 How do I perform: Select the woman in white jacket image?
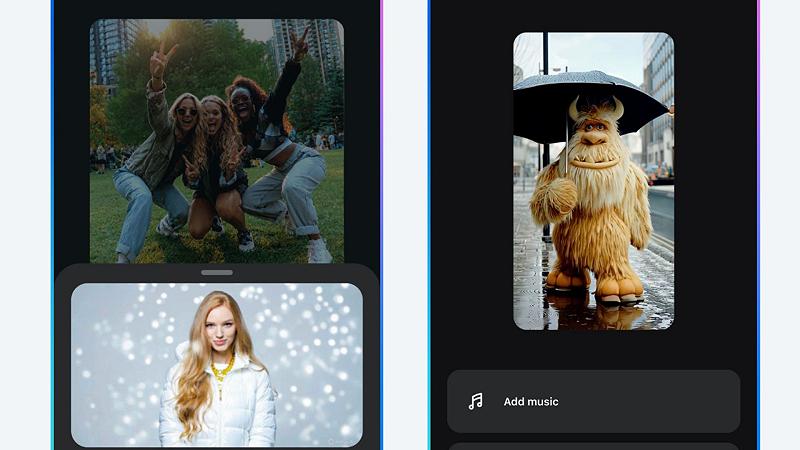coord(216,365)
